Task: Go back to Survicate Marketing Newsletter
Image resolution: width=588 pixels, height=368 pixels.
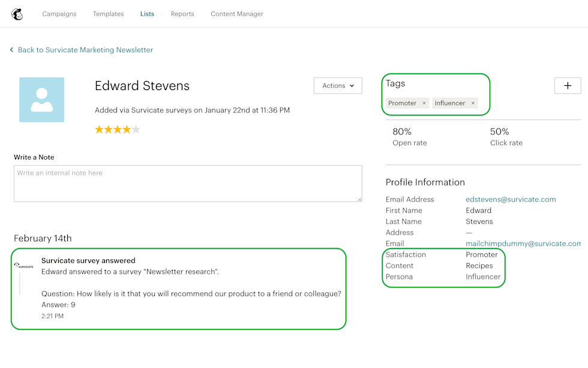Action: tap(85, 50)
